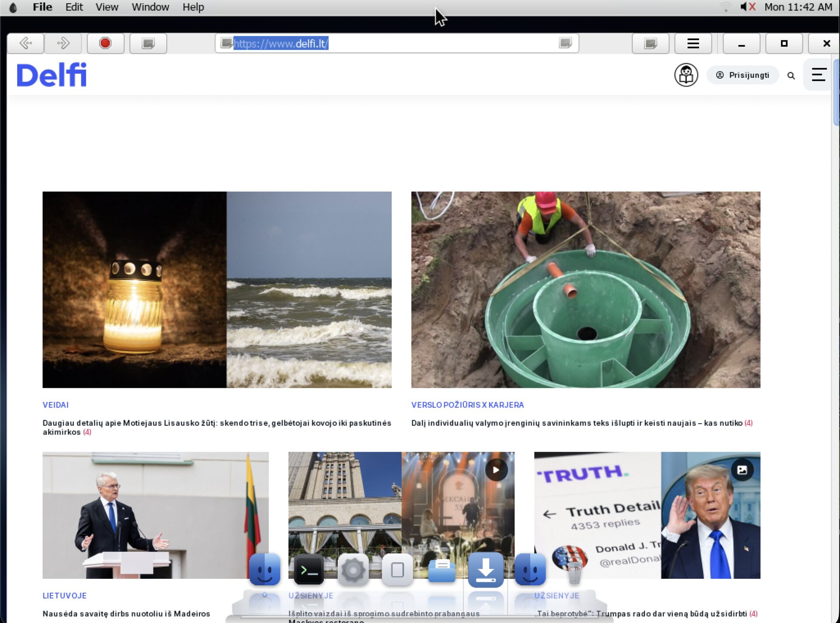Click the URL address bar field
The height and width of the screenshot is (623, 840).
(397, 43)
